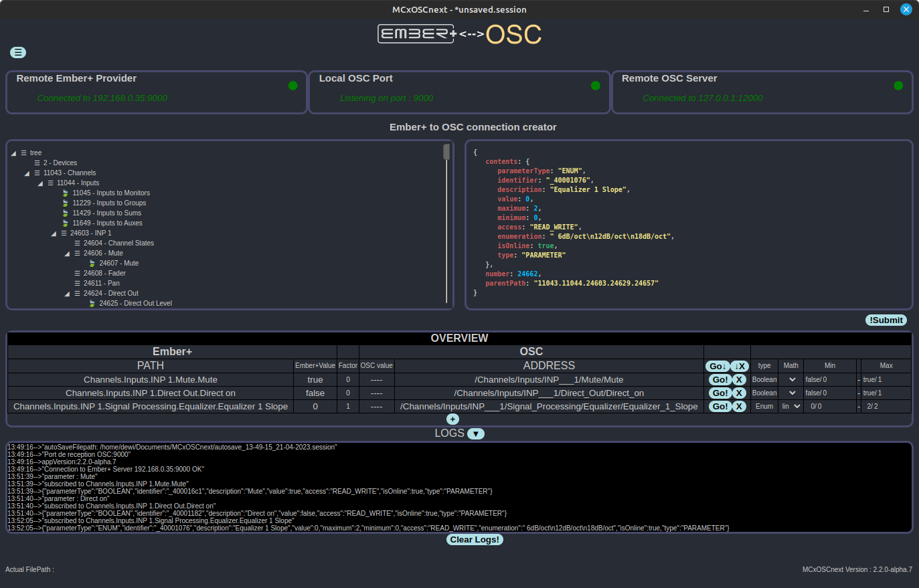This screenshot has width=919, height=588.
Task: Collapse the LOGS section with arrow button
Action: 475,433
